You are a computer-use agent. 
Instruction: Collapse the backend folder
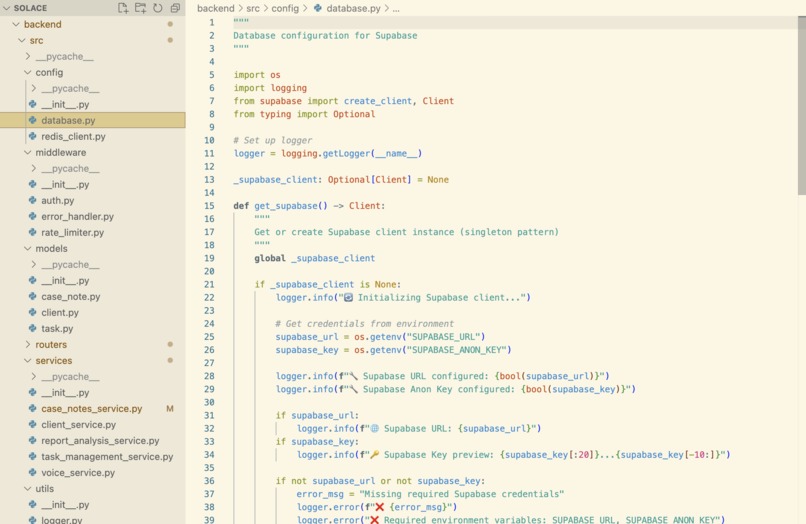pyautogui.click(x=15, y=24)
